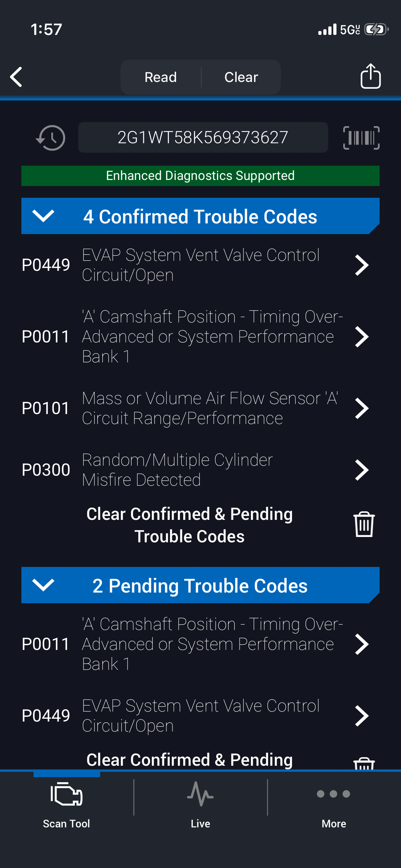Tap Clear Confirmed & Pending Trouble Codes

189,525
